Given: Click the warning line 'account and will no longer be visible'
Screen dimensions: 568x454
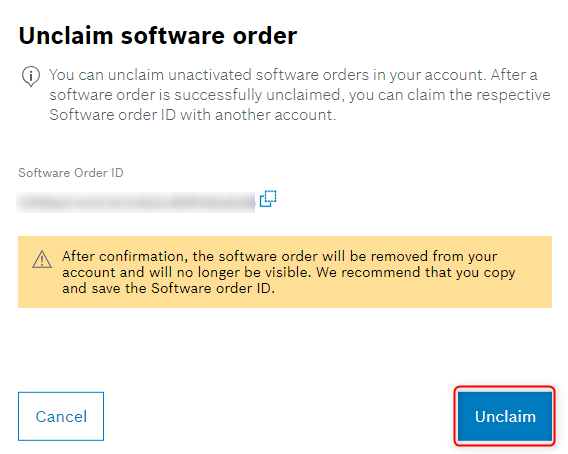Looking at the screenshot, I should pos(289,272).
